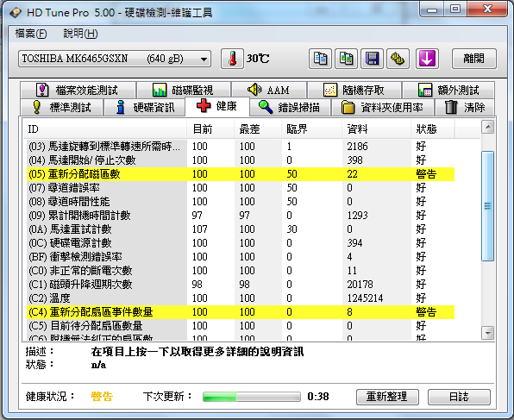Select the 健康 health tab
The height and width of the screenshot is (420, 514).
217,106
